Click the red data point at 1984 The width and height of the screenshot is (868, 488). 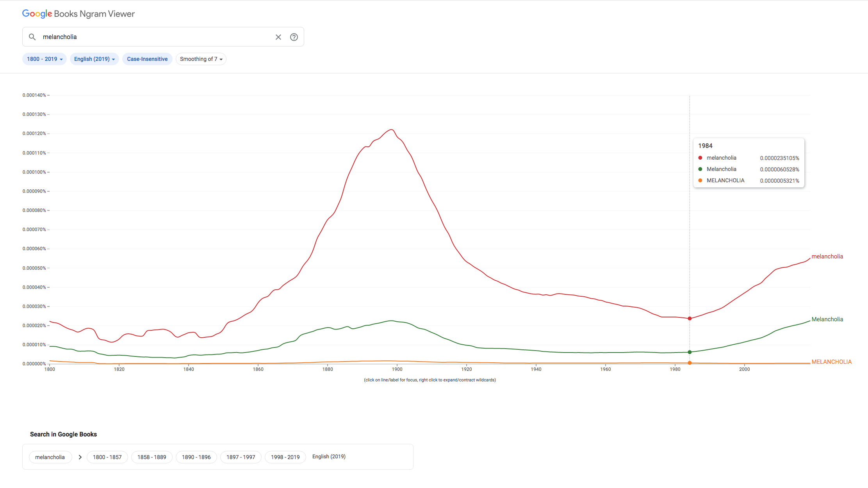coord(690,319)
